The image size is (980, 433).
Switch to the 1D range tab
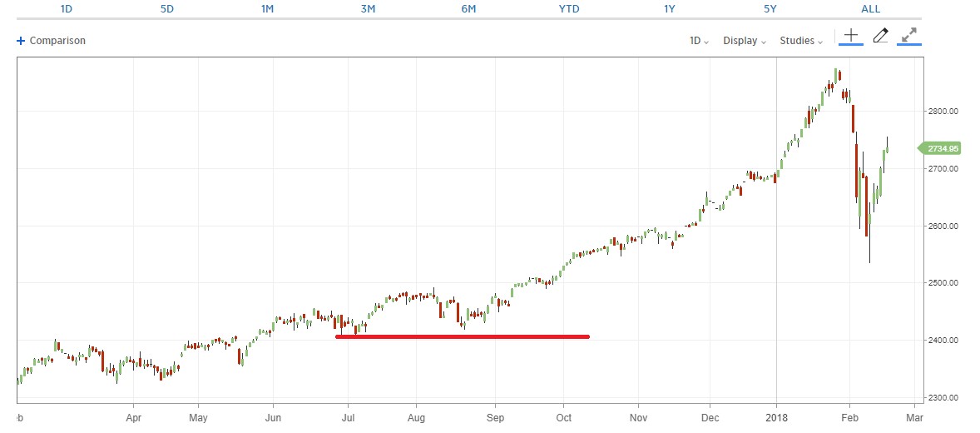[x=66, y=8]
